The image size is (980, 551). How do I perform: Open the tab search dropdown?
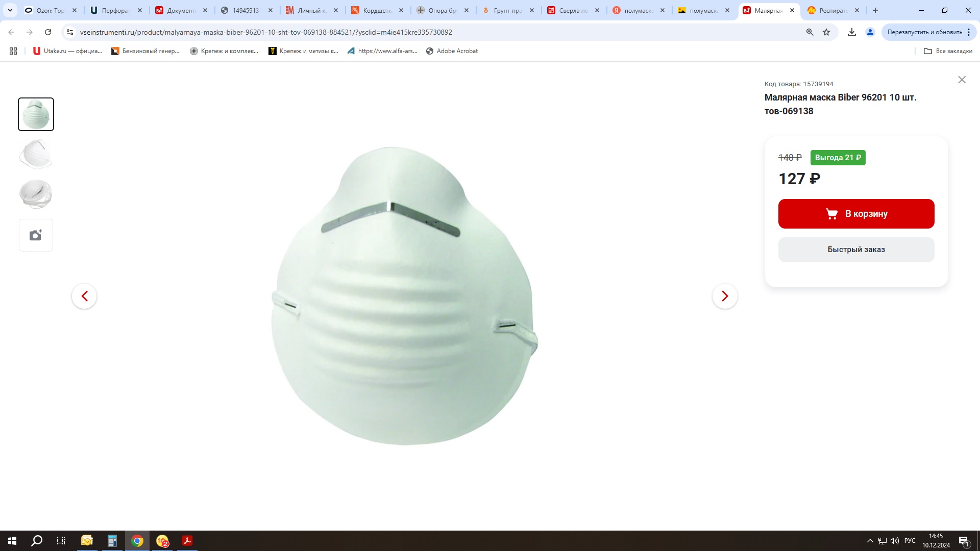tap(10, 10)
